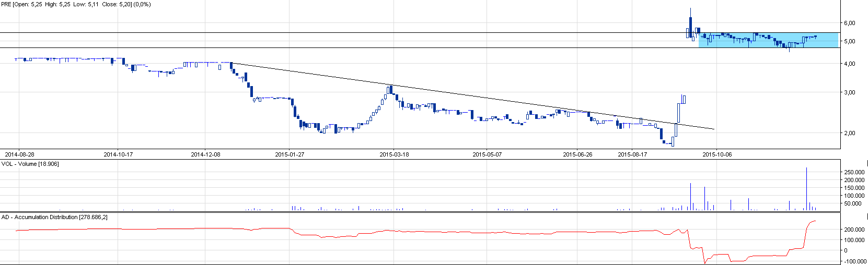Screen dimensions: 868x265
Task: Click the 2015-05-07 date axis label
Action: tap(487, 154)
